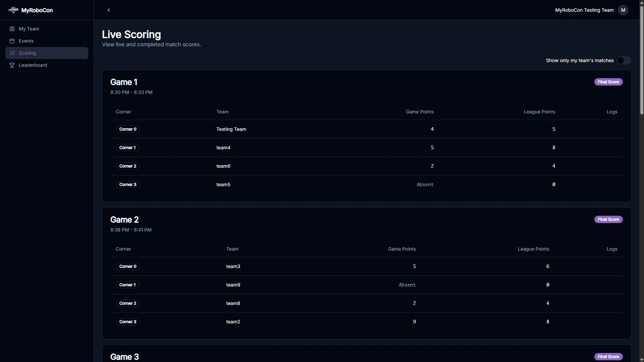The image size is (644, 362).
Task: Click the Leaderboard trophy icon
Action: coord(12,65)
